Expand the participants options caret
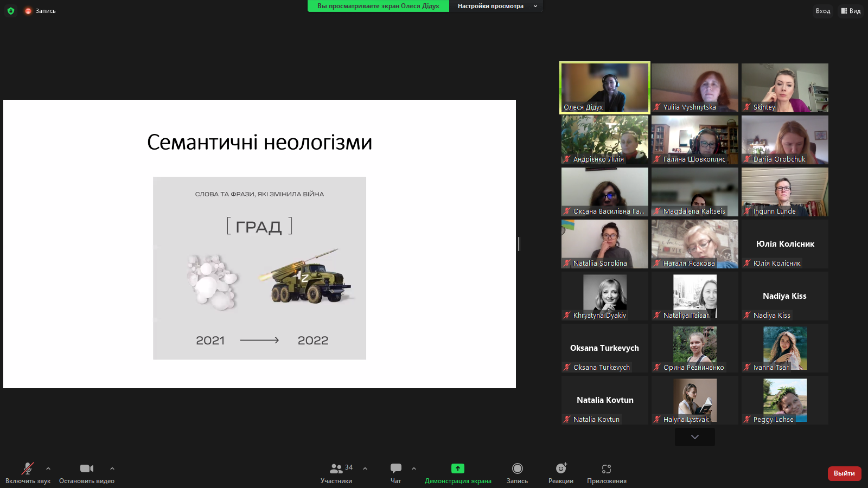 click(x=365, y=468)
